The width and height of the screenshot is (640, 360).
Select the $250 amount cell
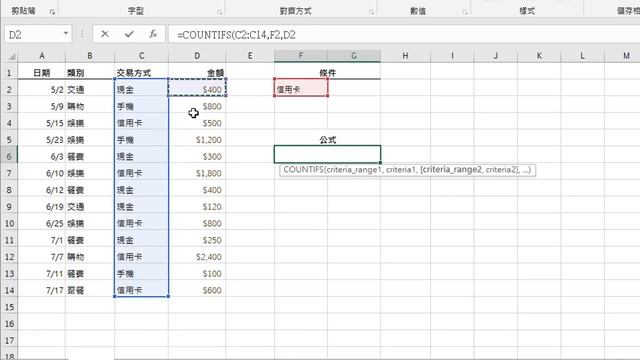197,240
